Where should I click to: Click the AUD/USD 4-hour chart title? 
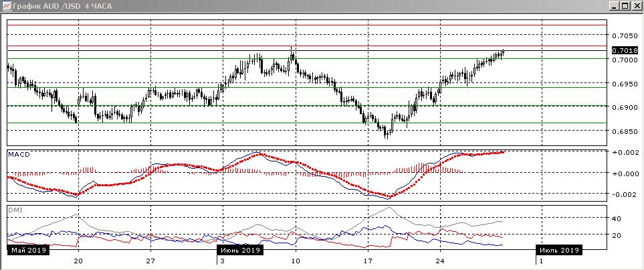56,6
